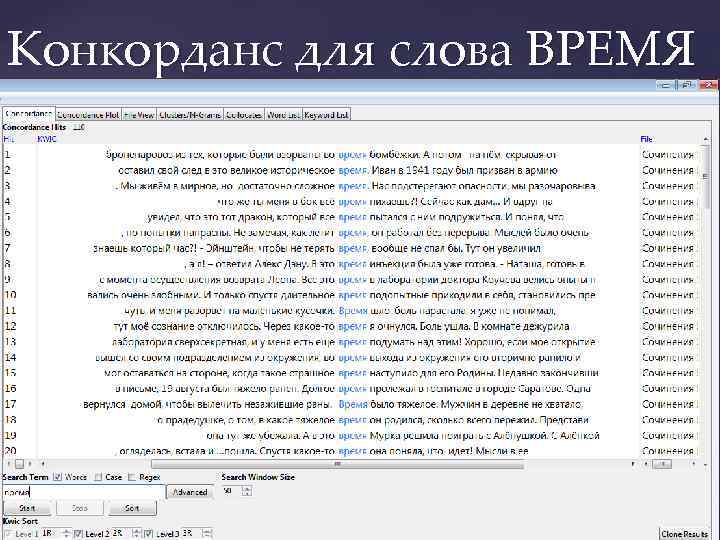Image resolution: width=720 pixels, height=540 pixels.
Task: Enable the Case checkbox
Action: [98, 477]
